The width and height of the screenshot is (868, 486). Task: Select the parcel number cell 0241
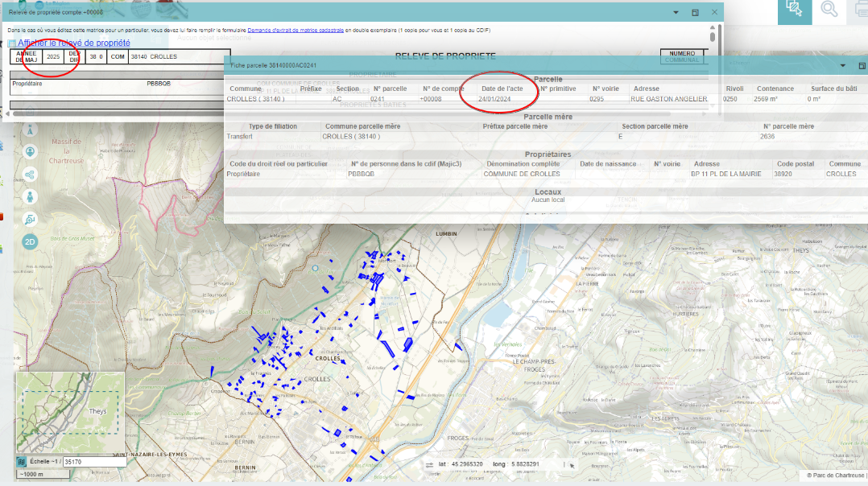(378, 99)
